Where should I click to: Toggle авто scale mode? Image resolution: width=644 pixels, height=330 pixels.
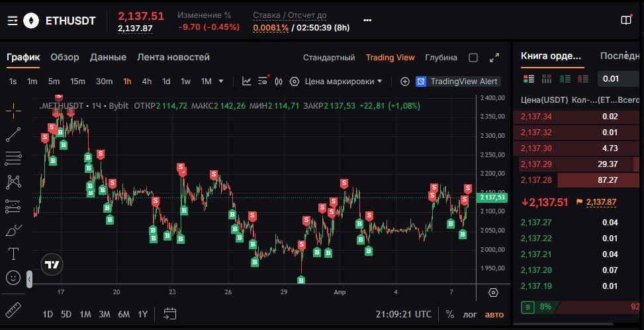coord(494,314)
